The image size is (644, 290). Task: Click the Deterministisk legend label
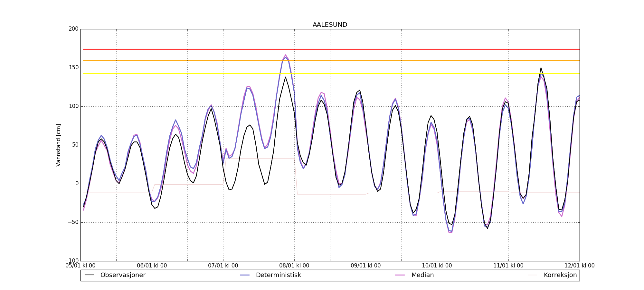[278, 275]
